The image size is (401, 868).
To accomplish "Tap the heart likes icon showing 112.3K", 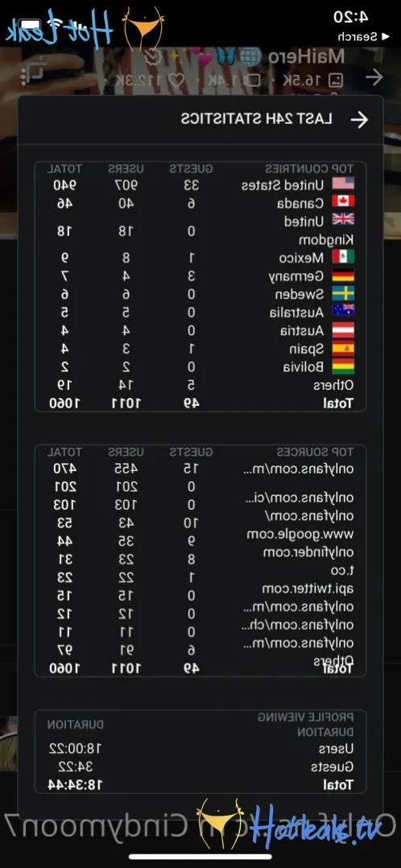I will point(175,81).
